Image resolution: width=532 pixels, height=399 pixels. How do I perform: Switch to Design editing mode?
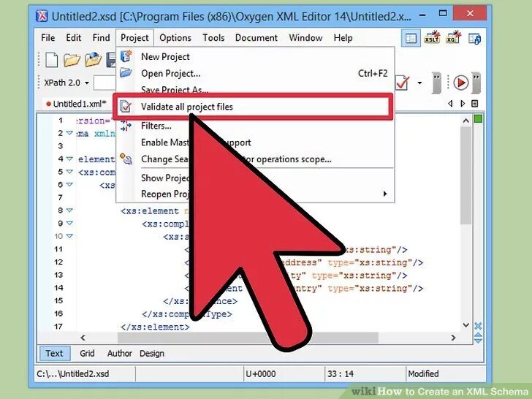pos(152,353)
